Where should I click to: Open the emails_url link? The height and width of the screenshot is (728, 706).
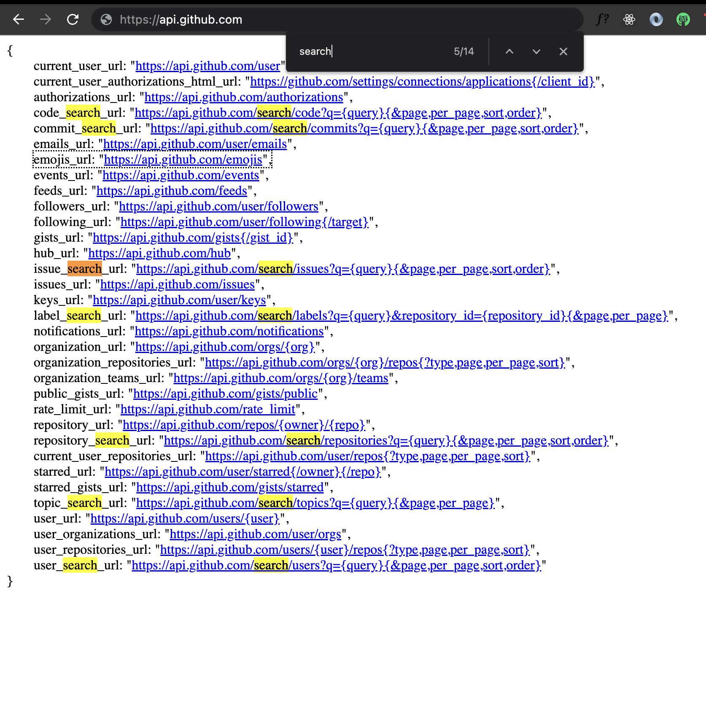pos(195,144)
